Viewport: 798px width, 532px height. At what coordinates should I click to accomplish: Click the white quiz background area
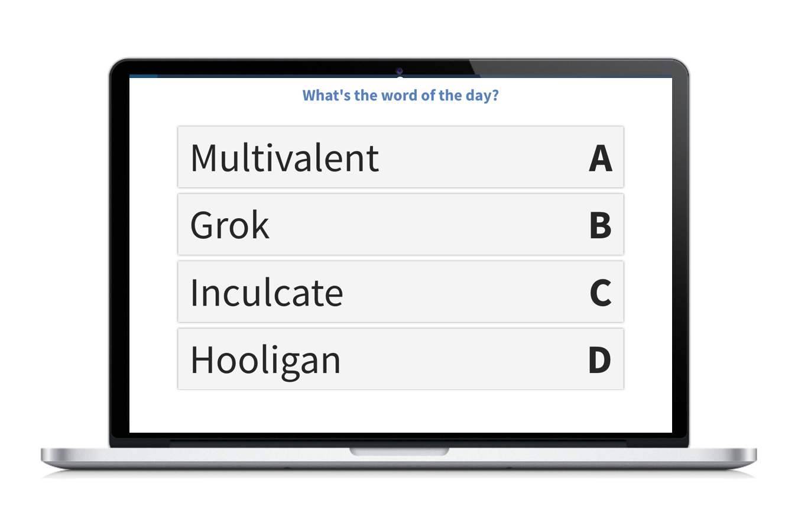(400, 411)
